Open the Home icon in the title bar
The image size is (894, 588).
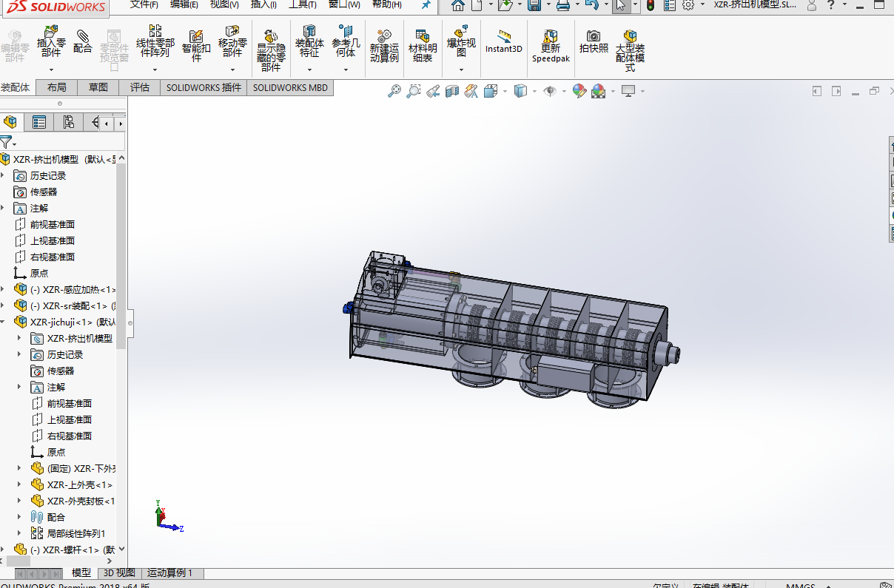click(458, 6)
